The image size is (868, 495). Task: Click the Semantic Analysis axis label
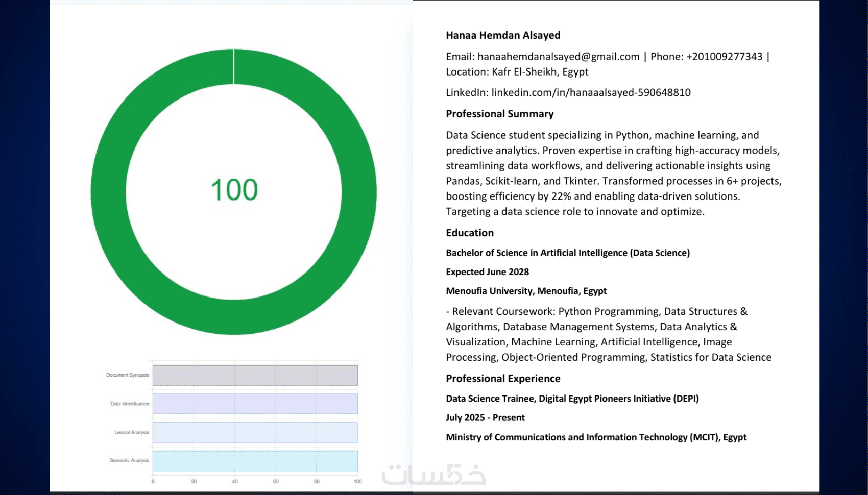[129, 461]
